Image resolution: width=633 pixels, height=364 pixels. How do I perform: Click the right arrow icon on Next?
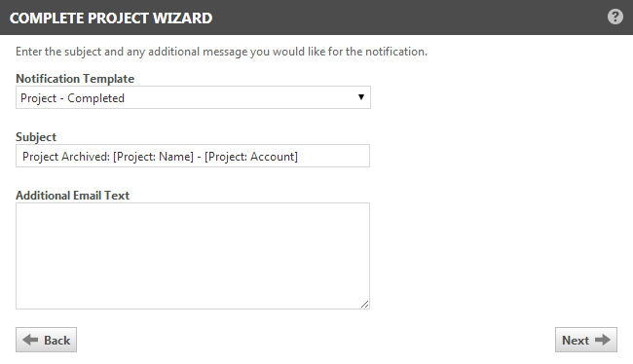pos(603,340)
